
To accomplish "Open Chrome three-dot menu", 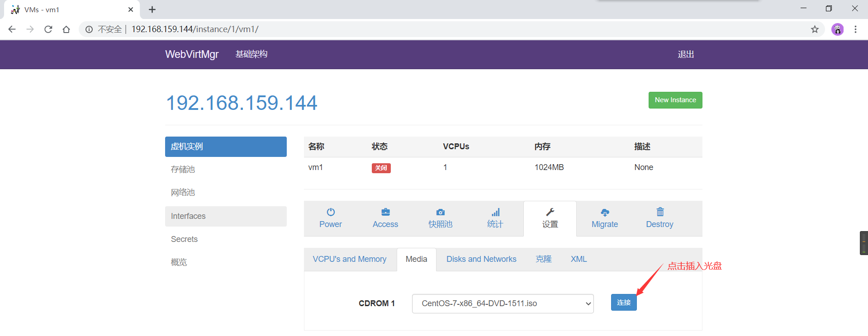I will [855, 29].
